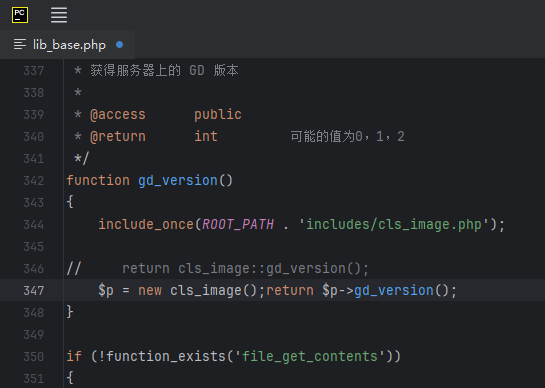
Task: Click line number 337 in the gutter
Action: point(34,71)
